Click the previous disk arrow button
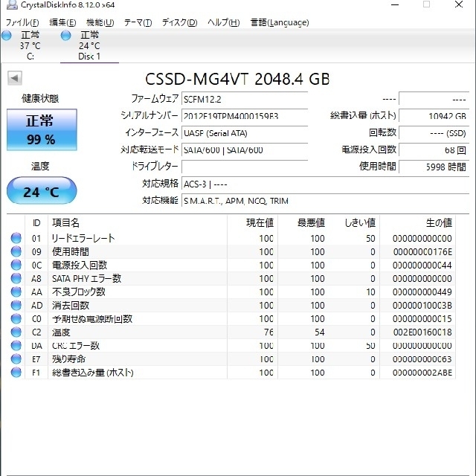Viewport: 476px width, 476px height. [15, 78]
